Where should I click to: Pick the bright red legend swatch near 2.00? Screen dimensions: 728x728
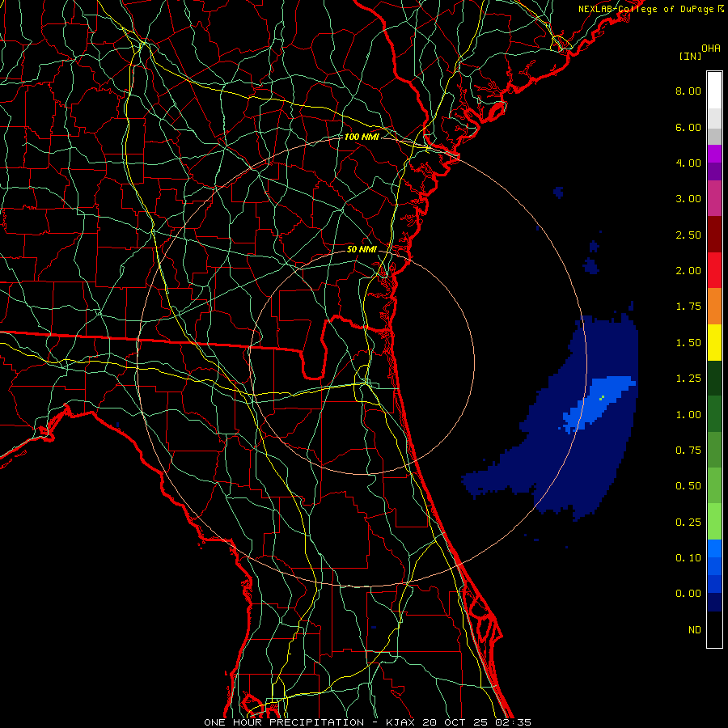coord(714,270)
